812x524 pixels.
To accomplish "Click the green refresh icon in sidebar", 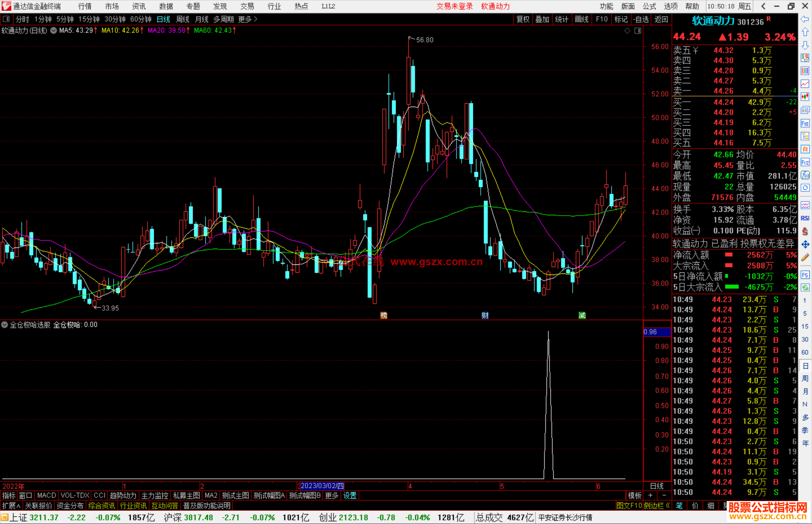I will [805, 288].
